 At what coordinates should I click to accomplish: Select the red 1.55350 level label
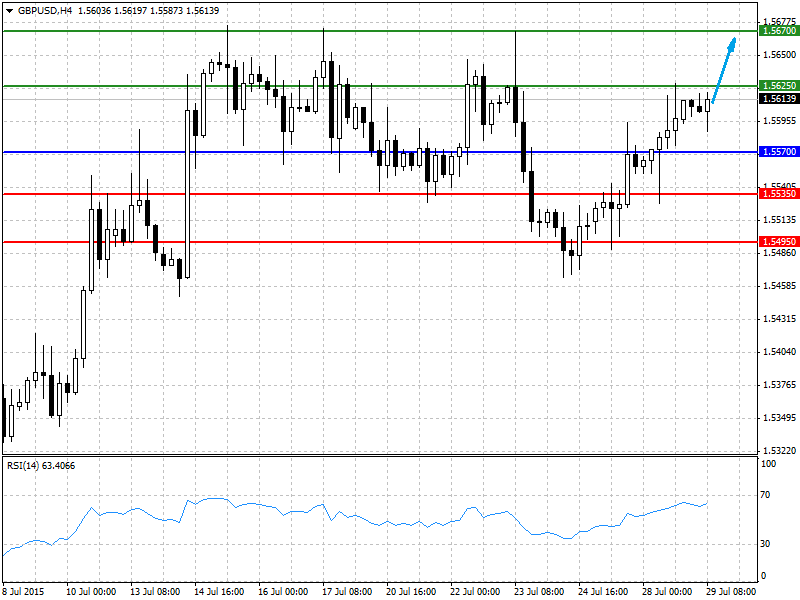coord(779,193)
